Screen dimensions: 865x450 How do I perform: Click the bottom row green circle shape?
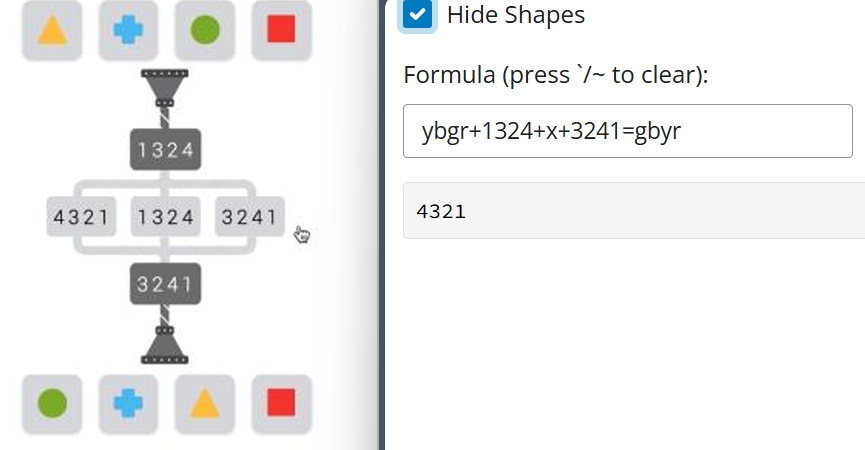52,404
